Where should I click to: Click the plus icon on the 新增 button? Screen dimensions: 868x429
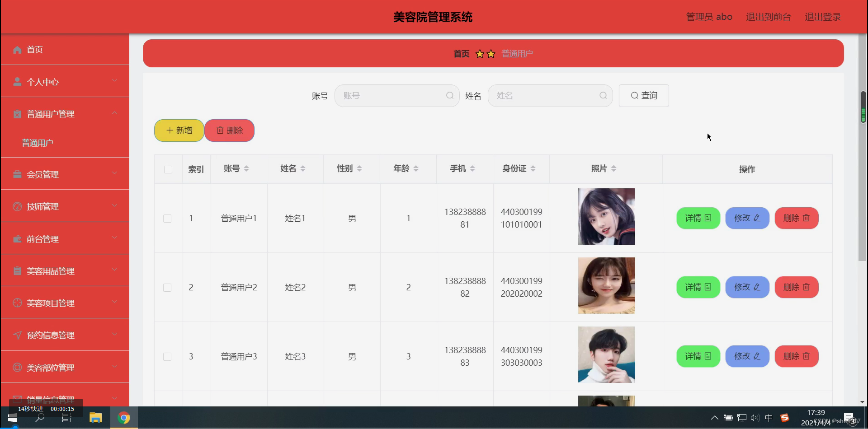click(x=170, y=130)
